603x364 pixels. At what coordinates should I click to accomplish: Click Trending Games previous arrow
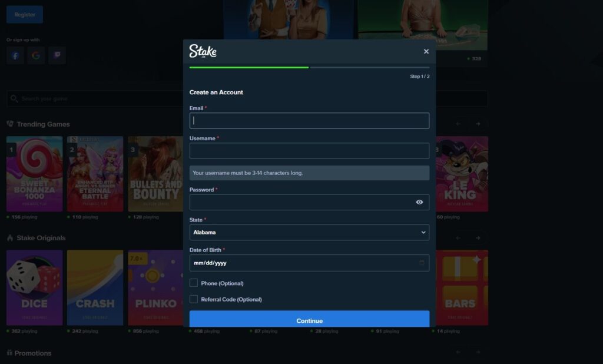pos(458,124)
